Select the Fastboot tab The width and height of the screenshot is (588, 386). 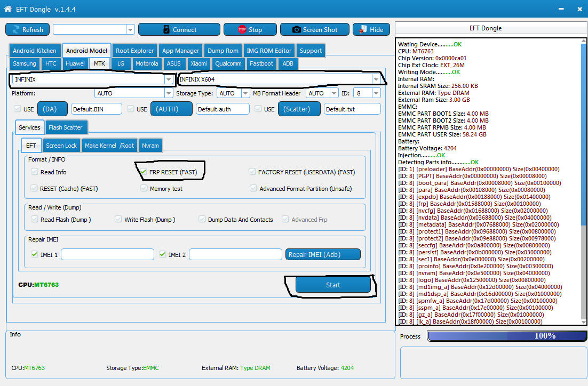pos(261,63)
